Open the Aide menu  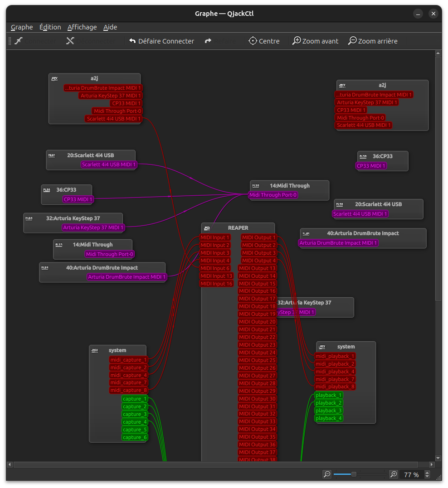point(110,27)
